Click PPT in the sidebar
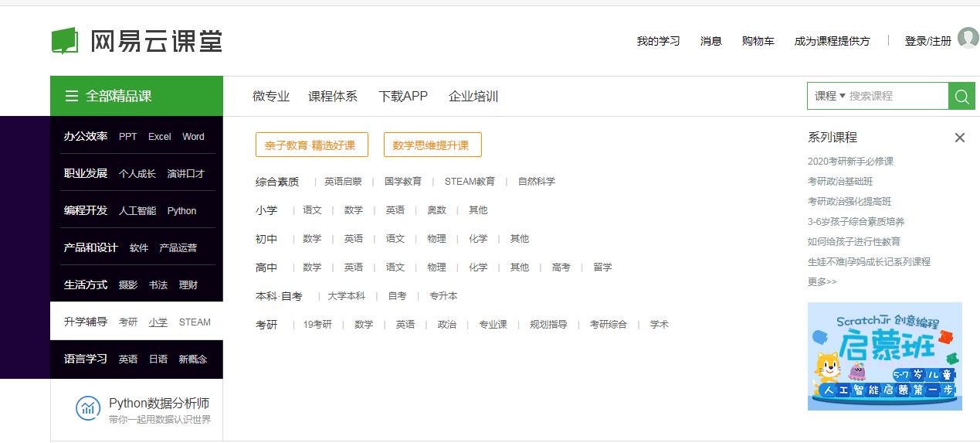Image resolution: width=980 pixels, height=443 pixels. 128,137
